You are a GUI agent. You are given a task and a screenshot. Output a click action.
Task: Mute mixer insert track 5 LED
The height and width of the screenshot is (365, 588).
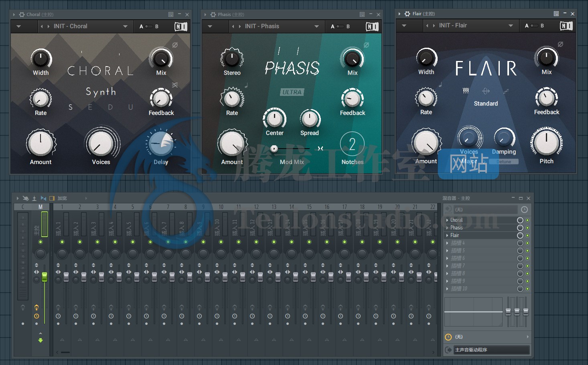[x=133, y=242]
